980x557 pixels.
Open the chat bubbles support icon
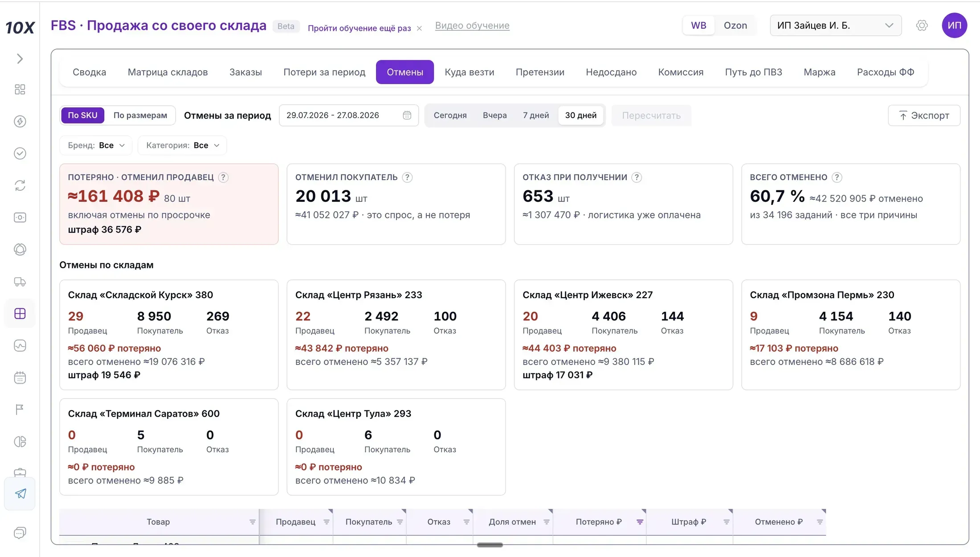tap(20, 533)
